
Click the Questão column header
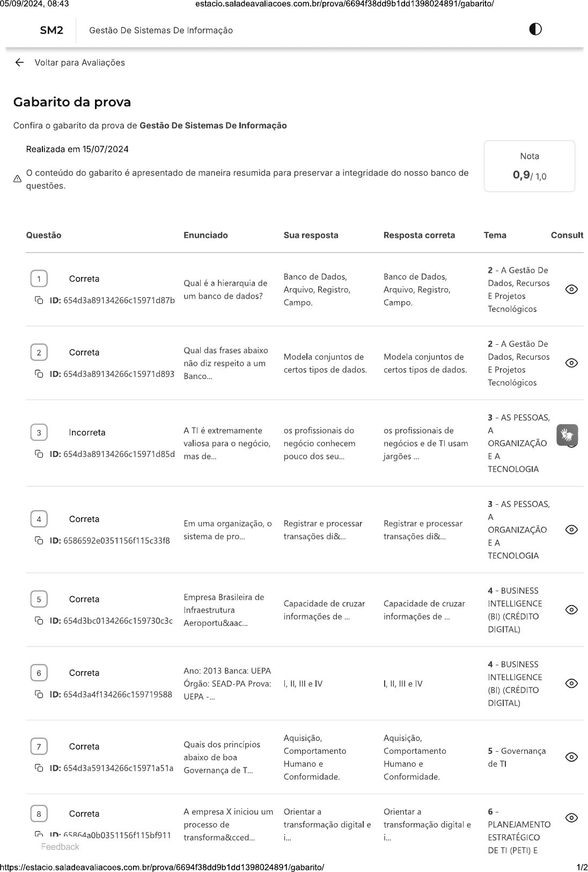point(43,235)
